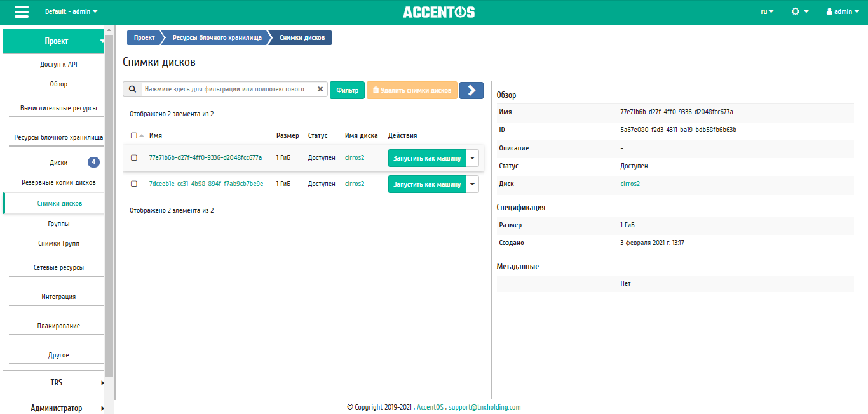Image resolution: width=868 pixels, height=414 pixels.
Task: Clear the filter field with X icon
Action: pyautogui.click(x=320, y=90)
